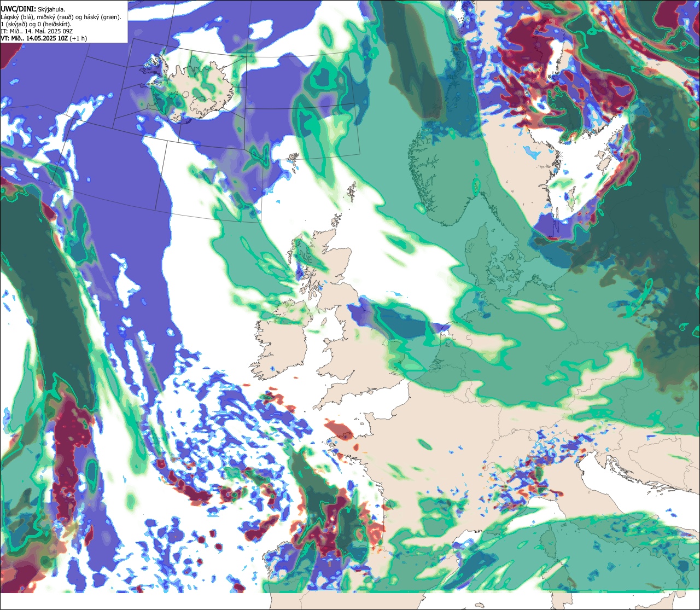
Task: Click the 'UWC/DINI: Skýjahula.' title text
Action: tap(33, 9)
